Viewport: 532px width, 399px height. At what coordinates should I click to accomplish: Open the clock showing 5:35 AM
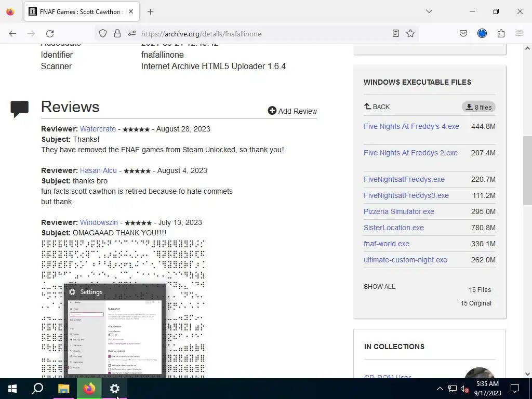(x=487, y=389)
